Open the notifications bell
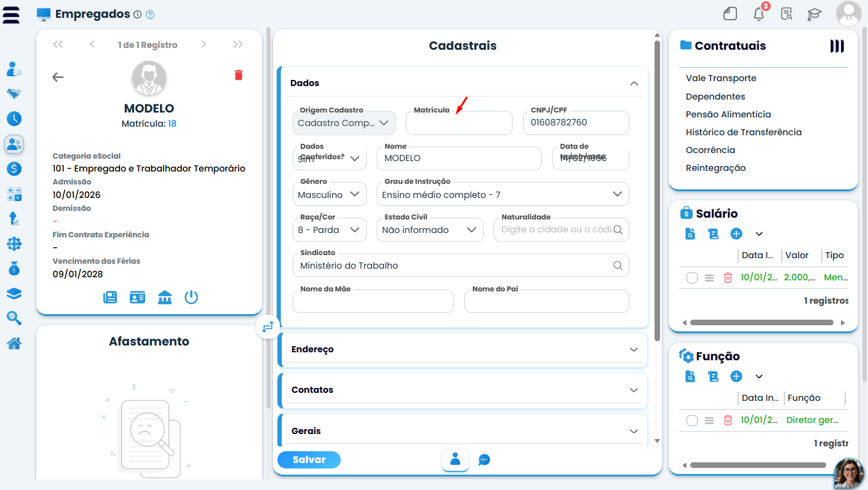 point(759,14)
